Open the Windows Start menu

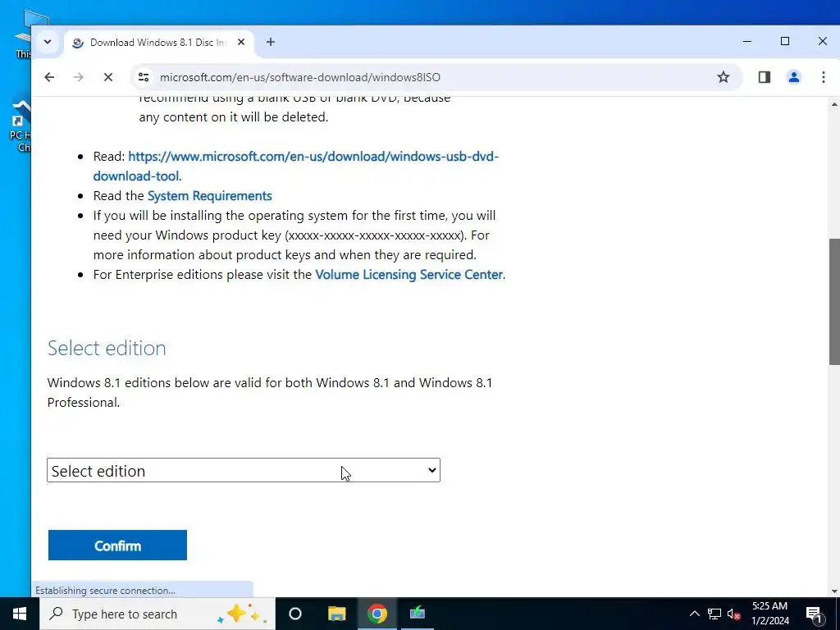pyautogui.click(x=20, y=614)
